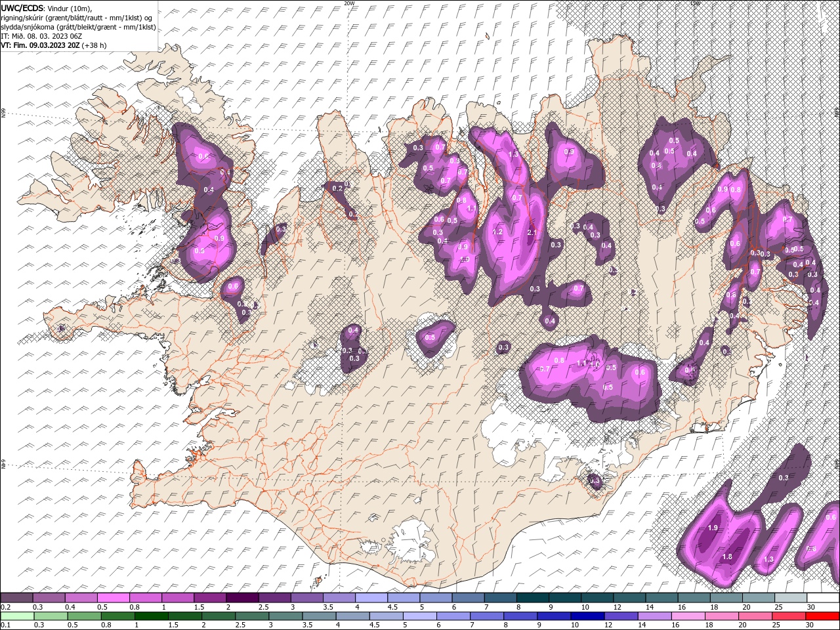Pick the dark purple 0.2 swatch in top scale
Screen dimensions: 840x630
(x=16, y=598)
